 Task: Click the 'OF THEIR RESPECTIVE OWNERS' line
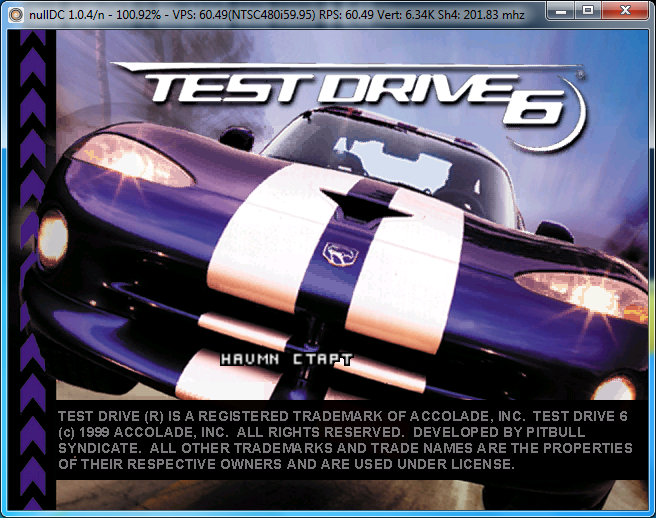(286, 464)
